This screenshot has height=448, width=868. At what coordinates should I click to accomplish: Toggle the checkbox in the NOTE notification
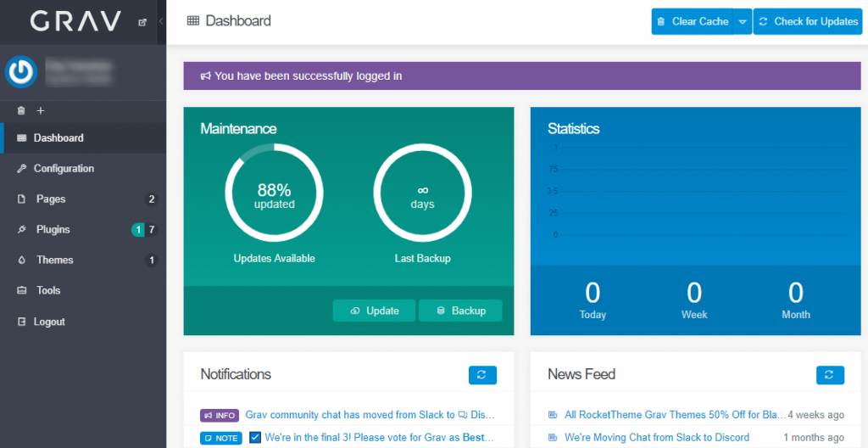(255, 438)
